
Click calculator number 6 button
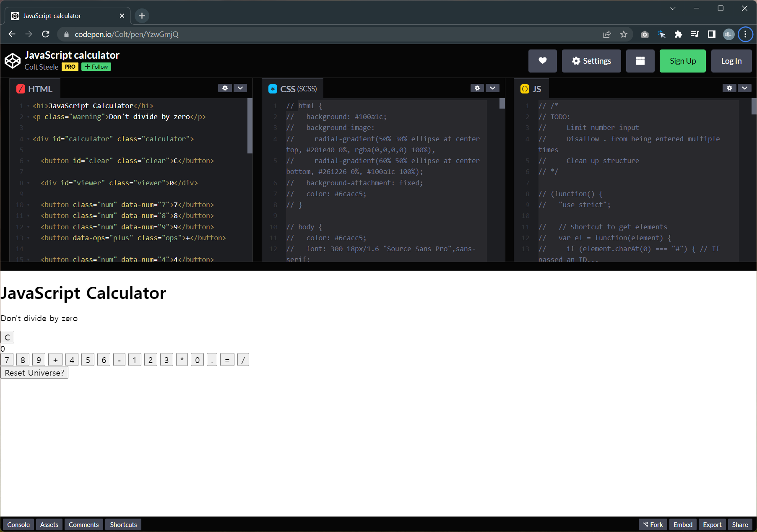(104, 360)
